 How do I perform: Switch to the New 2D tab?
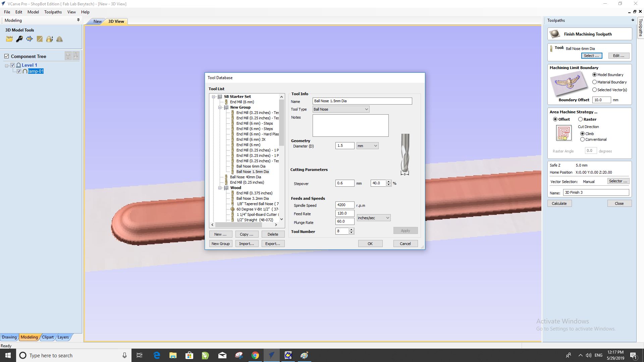pyautogui.click(x=98, y=21)
